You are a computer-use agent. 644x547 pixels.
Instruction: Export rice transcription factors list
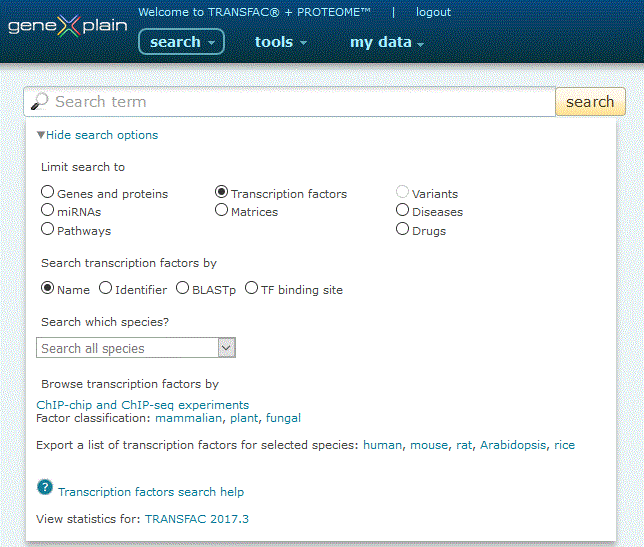[564, 445]
